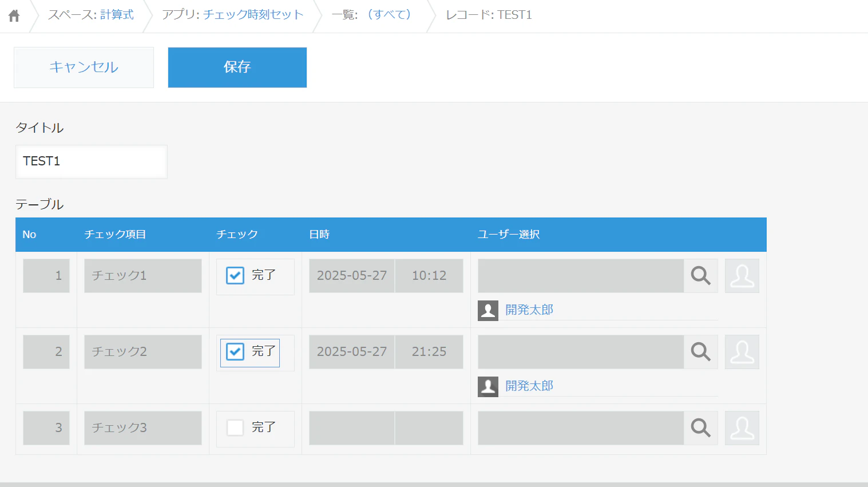This screenshot has height=487, width=868.
Task: Open 開発太郎 user link in row 1
Action: coord(529,310)
